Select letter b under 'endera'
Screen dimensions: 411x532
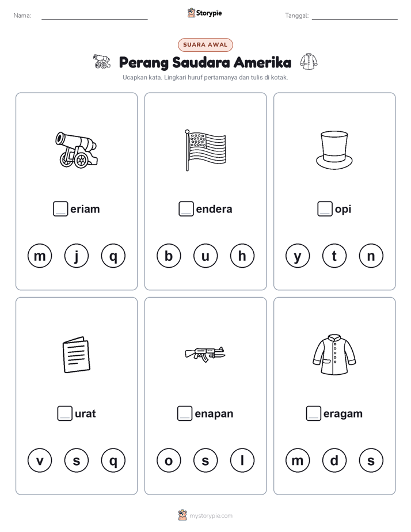(x=169, y=256)
